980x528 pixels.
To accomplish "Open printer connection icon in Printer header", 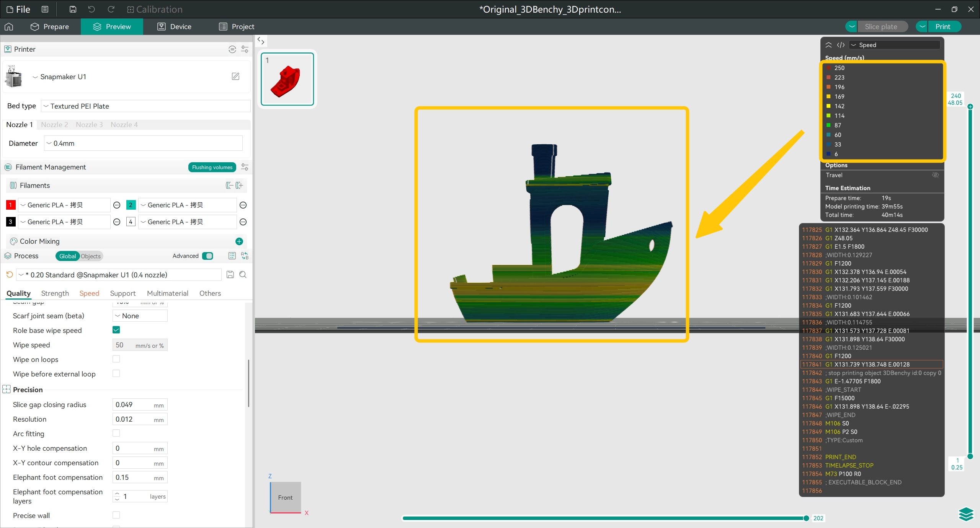I will coord(232,49).
